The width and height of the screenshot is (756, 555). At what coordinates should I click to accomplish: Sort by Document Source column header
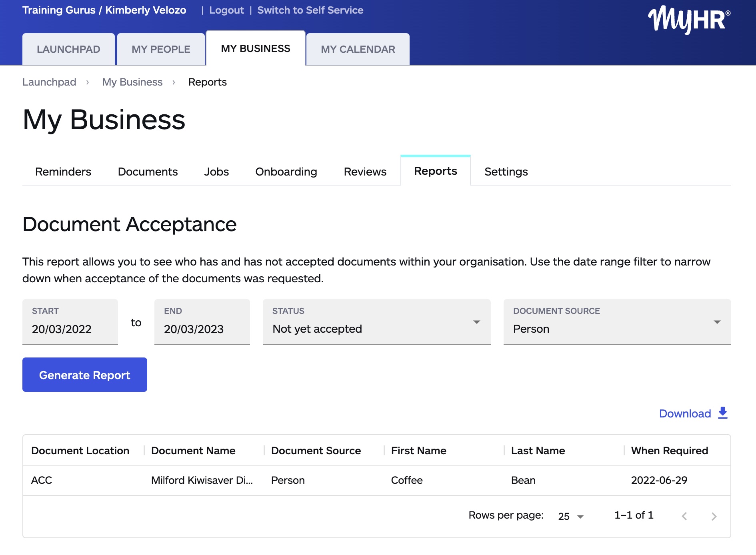pos(316,451)
